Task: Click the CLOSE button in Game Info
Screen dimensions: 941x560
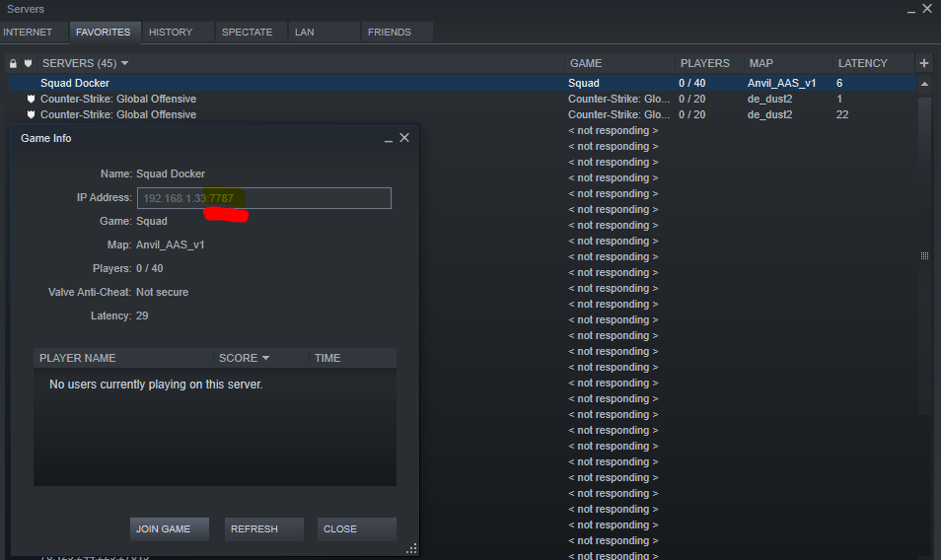Action: [x=356, y=529]
